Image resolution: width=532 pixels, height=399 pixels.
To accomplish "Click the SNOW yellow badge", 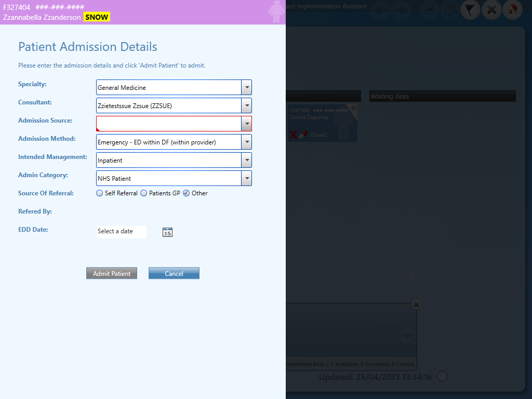I will 97,17.
